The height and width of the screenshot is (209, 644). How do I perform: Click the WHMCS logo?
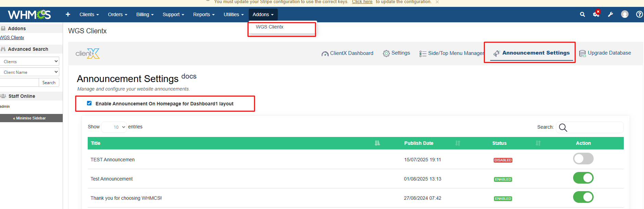point(29,14)
